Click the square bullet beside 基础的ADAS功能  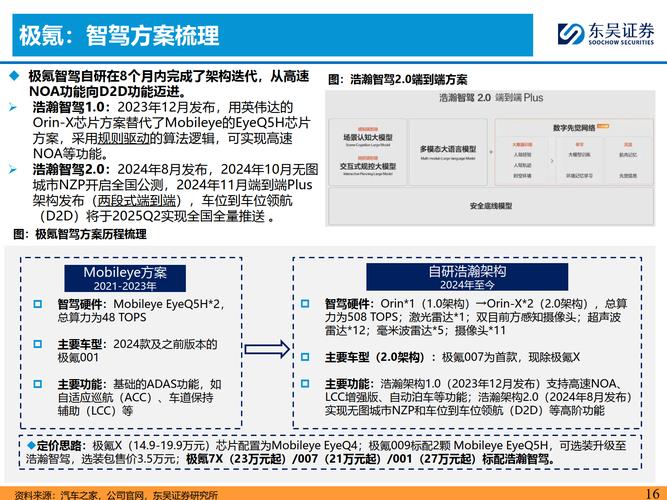point(38,384)
